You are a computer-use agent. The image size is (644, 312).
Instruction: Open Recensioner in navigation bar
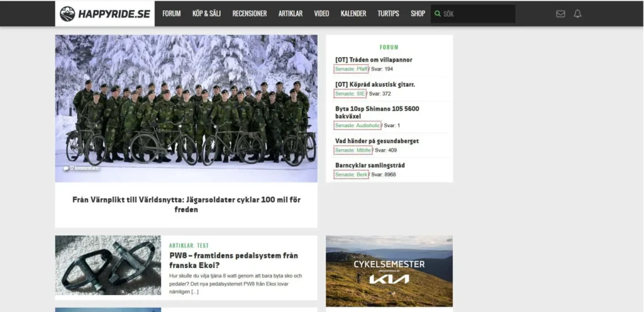[249, 14]
